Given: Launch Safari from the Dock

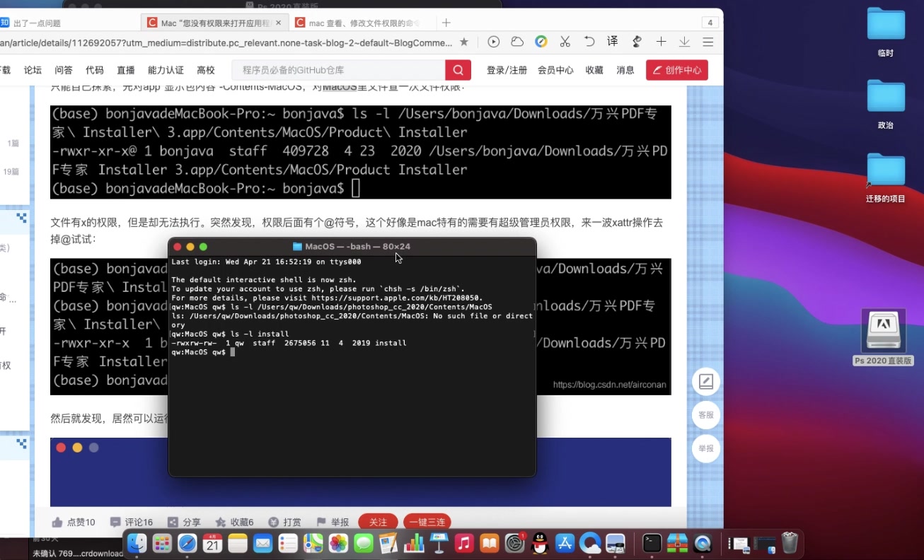Looking at the screenshot, I should point(187,543).
